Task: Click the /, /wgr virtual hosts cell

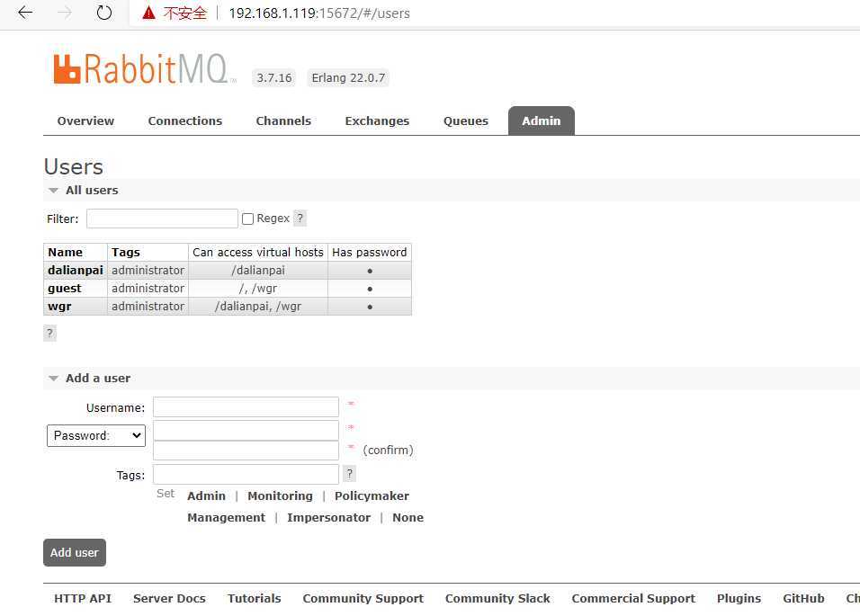Action: 258,289
